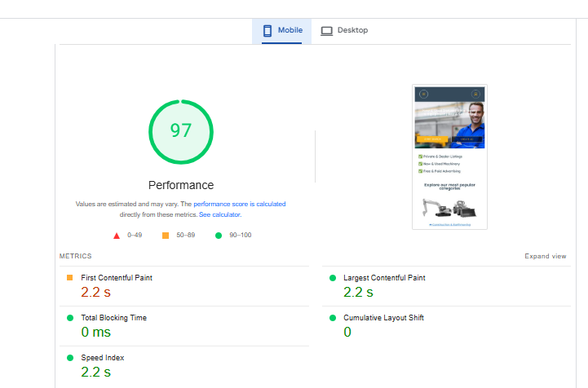Click the Performance heading

point(181,185)
